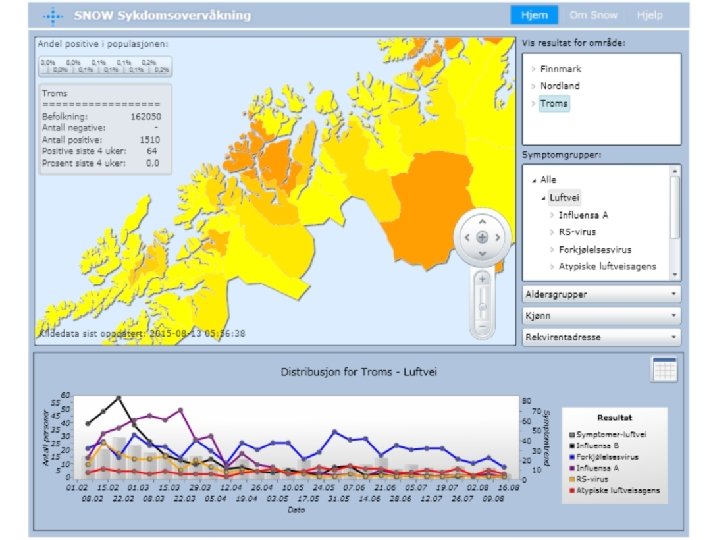Open the data table view icon
Image resolution: width=720 pixels, height=540 pixels.
664,370
